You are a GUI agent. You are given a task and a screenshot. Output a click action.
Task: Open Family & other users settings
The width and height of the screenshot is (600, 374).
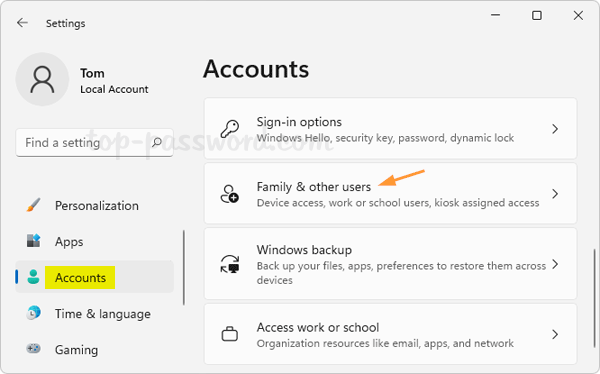point(390,193)
